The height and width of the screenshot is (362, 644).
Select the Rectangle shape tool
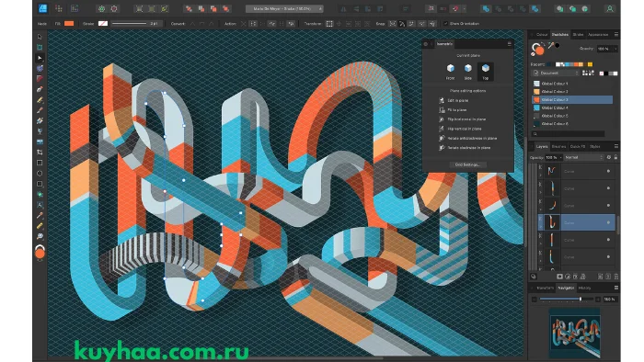coord(40,163)
